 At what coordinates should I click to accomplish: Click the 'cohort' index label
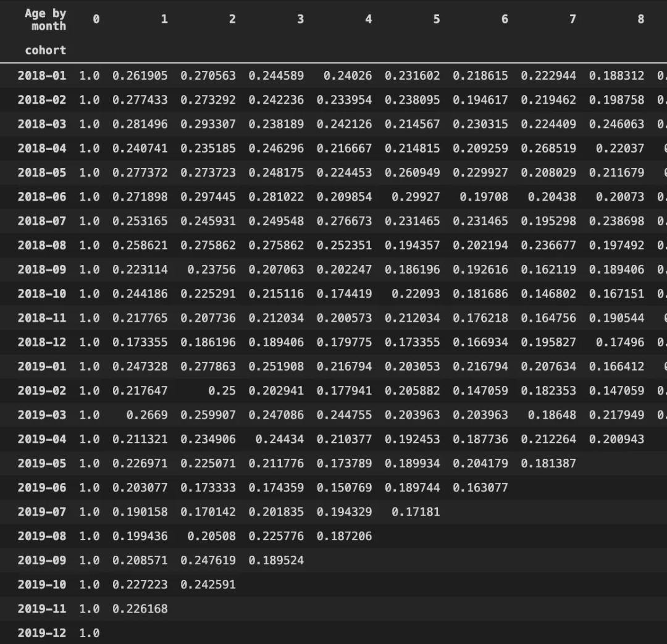[x=46, y=50]
